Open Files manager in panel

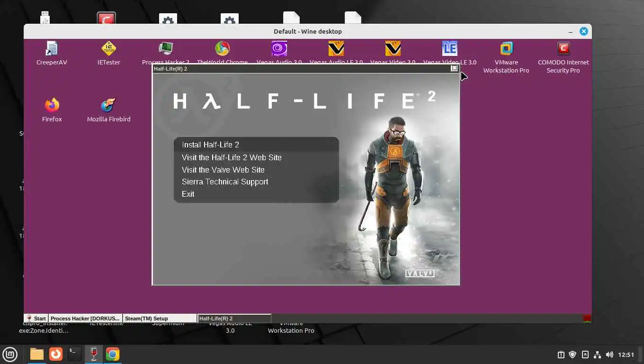point(36,354)
